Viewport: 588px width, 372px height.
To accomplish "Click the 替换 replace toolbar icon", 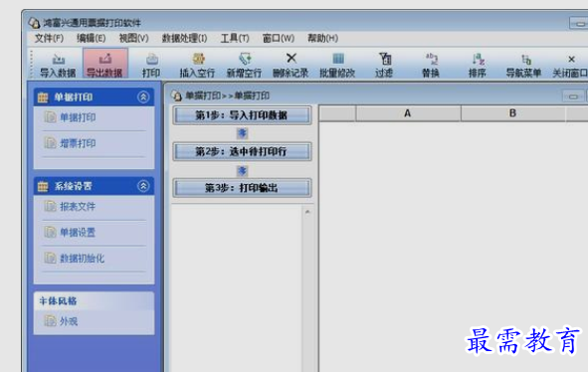I will [x=431, y=59].
